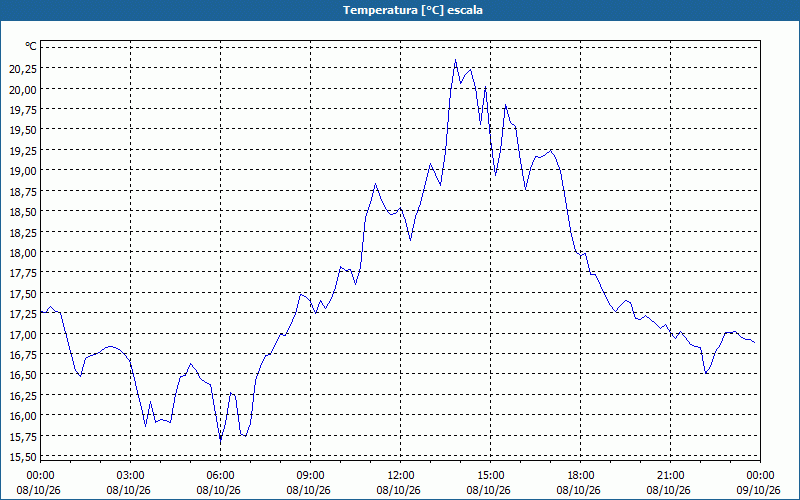Select the 15,50 y-axis label
This screenshot has height=500, width=800.
(x=23, y=456)
